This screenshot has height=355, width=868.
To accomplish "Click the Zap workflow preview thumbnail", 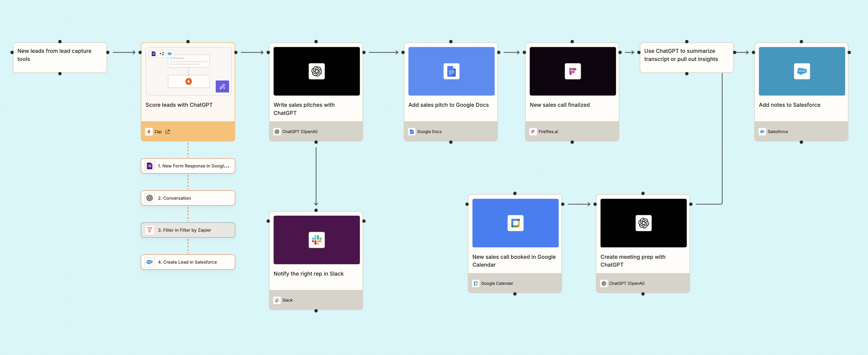I will pos(188,71).
